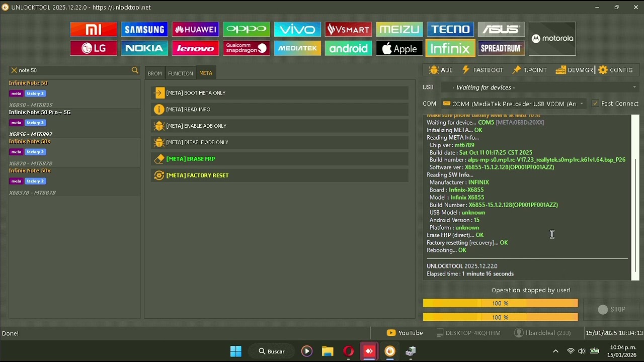This screenshot has height=362, width=644.
Task: Click the meta tag under Infinix Note 50x
Action: click(x=16, y=181)
